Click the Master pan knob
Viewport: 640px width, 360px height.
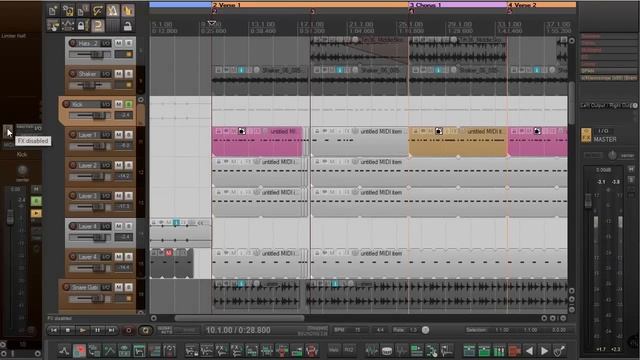pyautogui.click(x=612, y=155)
